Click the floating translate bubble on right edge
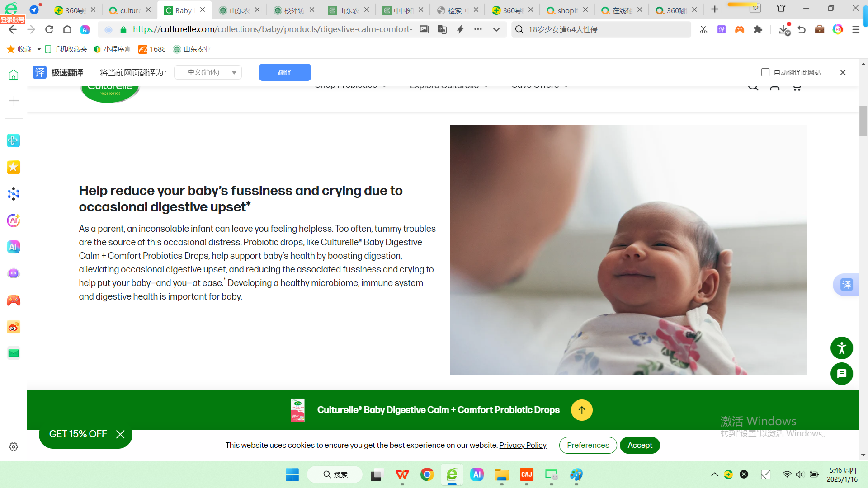The height and width of the screenshot is (488, 868). click(x=846, y=285)
